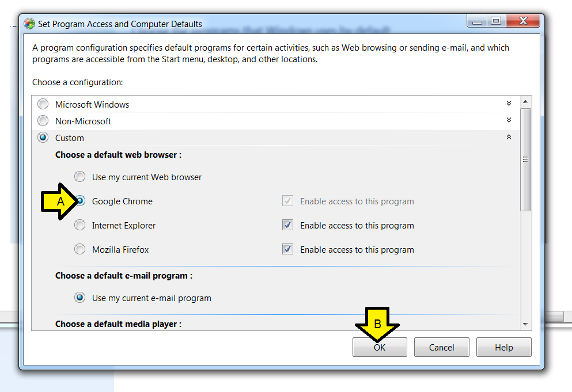Toggle Enable access for Google Chrome
The height and width of the screenshot is (392, 572).
click(287, 201)
